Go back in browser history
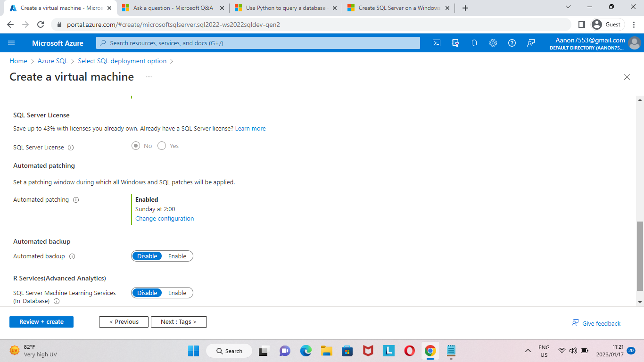The width and height of the screenshot is (644, 362). click(x=10, y=25)
